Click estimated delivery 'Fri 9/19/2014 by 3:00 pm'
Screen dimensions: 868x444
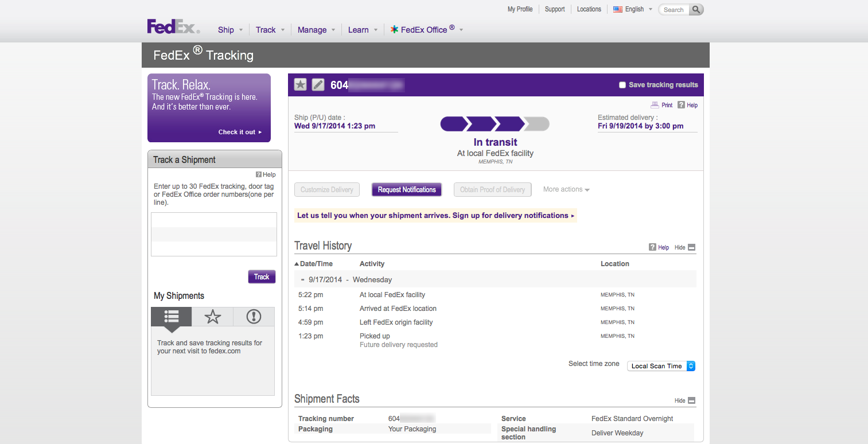coord(640,126)
